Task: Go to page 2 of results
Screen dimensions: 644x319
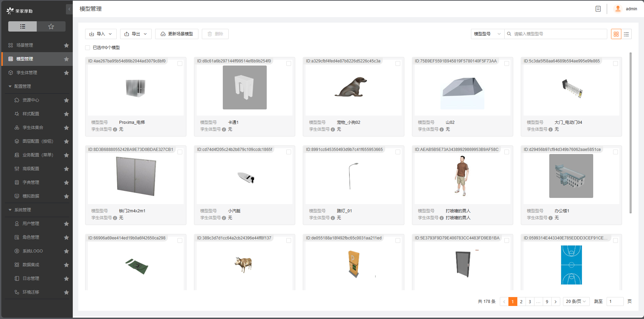Action: [x=521, y=302]
